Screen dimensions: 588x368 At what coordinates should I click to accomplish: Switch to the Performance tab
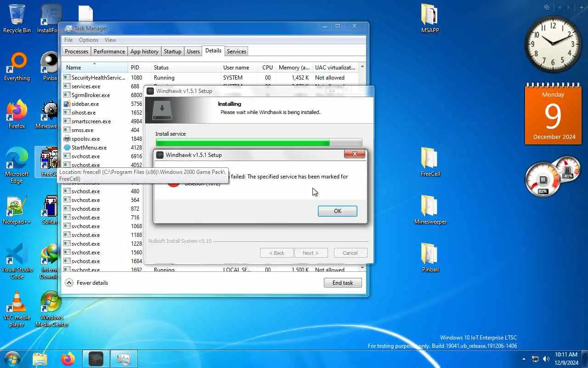[x=109, y=52]
